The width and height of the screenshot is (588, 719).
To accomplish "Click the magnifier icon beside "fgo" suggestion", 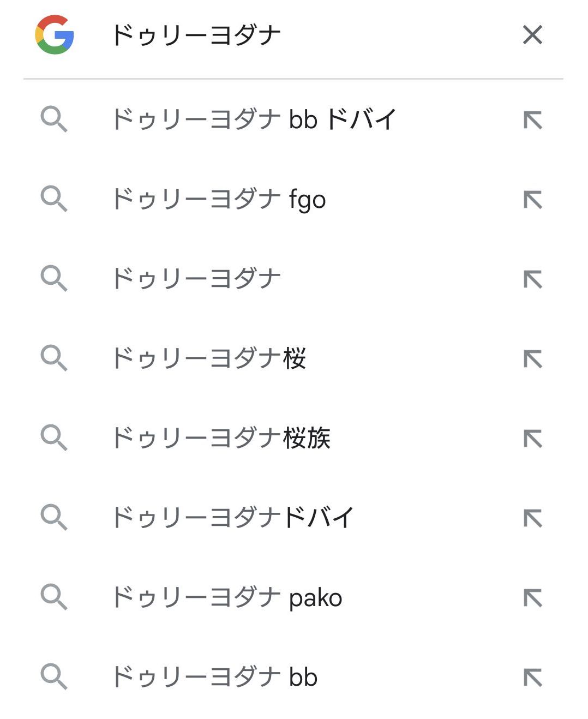I will point(54,199).
